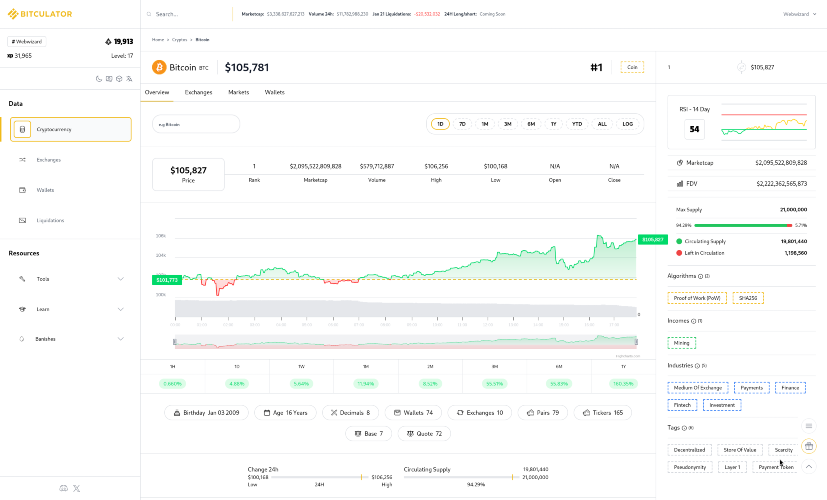Click the cube icon in the sidebar toolbar
The height and width of the screenshot is (500, 827).
[x=119, y=79]
